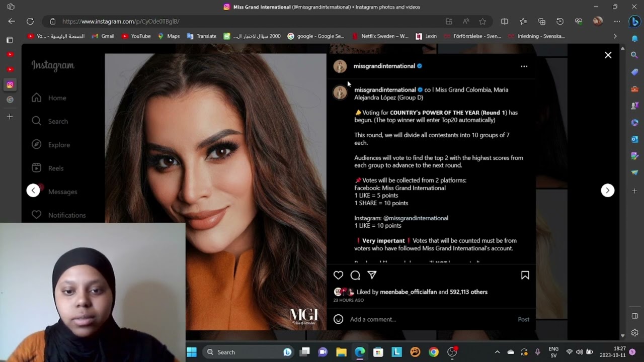Expand the bookmarks bar overflow chevron
The height and width of the screenshot is (362, 644).
coord(615,36)
